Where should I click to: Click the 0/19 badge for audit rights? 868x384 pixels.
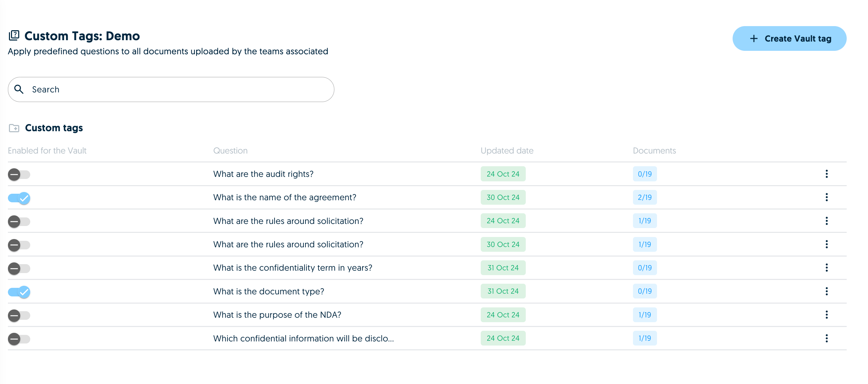pos(645,174)
